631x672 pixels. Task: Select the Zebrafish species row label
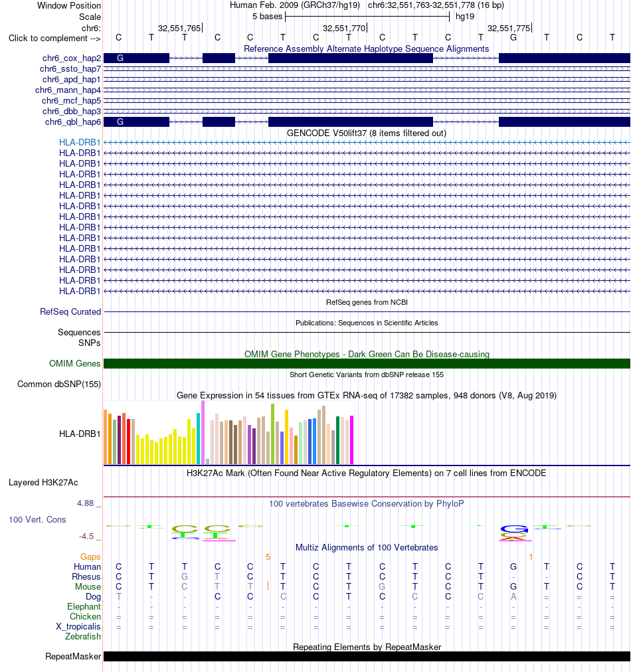tap(83, 637)
